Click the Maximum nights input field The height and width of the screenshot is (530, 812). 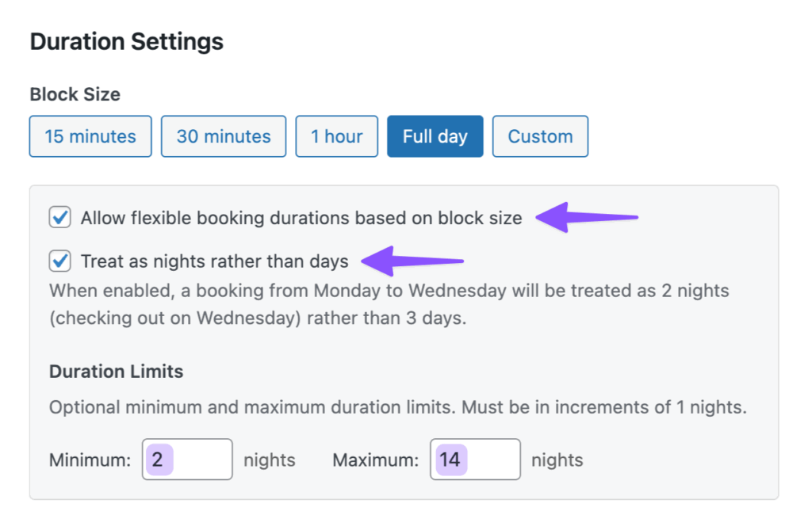point(474,459)
